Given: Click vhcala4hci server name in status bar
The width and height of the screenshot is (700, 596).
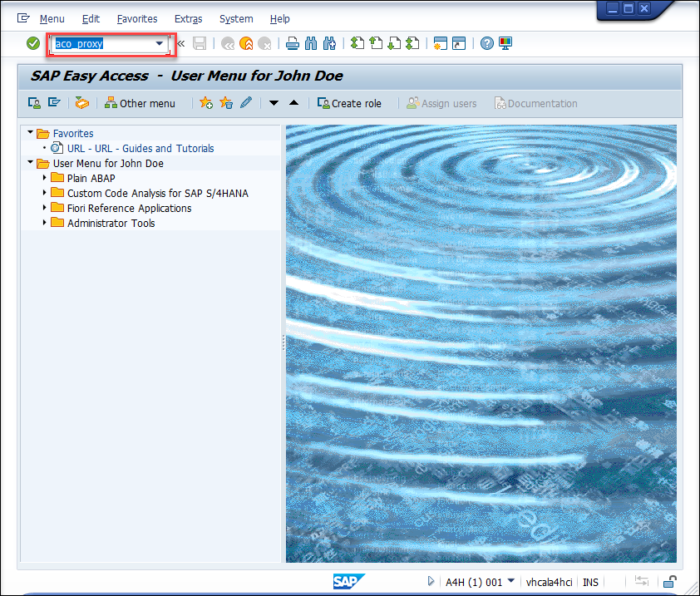Looking at the screenshot, I should coord(549,582).
